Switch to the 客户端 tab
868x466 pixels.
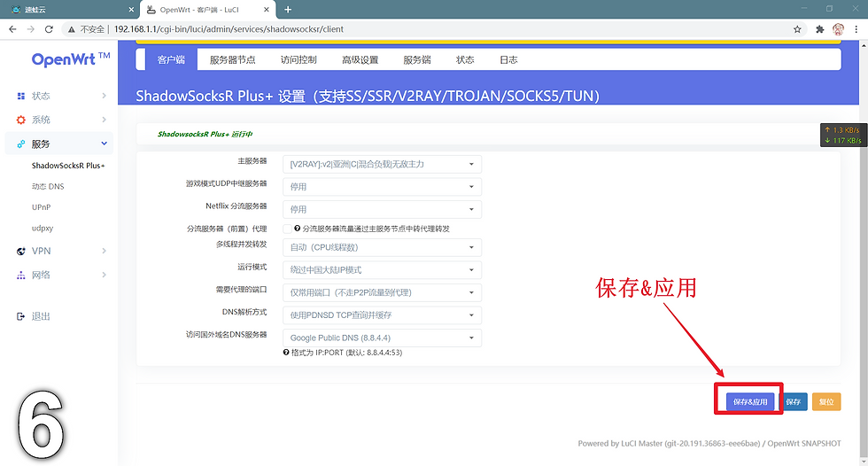171,59
